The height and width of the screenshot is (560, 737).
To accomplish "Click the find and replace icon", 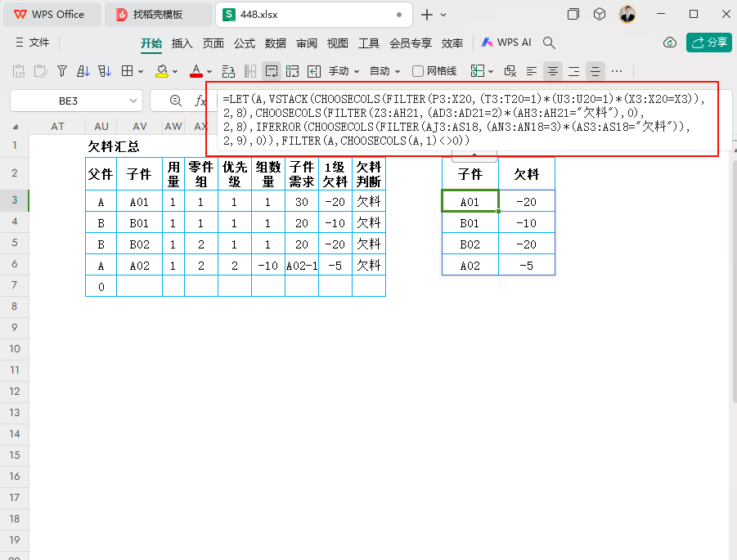I will [510, 71].
